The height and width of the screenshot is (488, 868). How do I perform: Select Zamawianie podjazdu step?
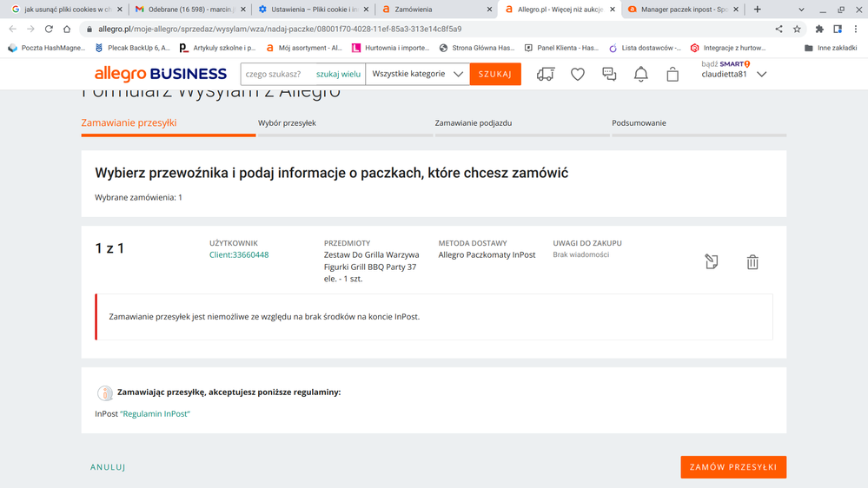474,123
